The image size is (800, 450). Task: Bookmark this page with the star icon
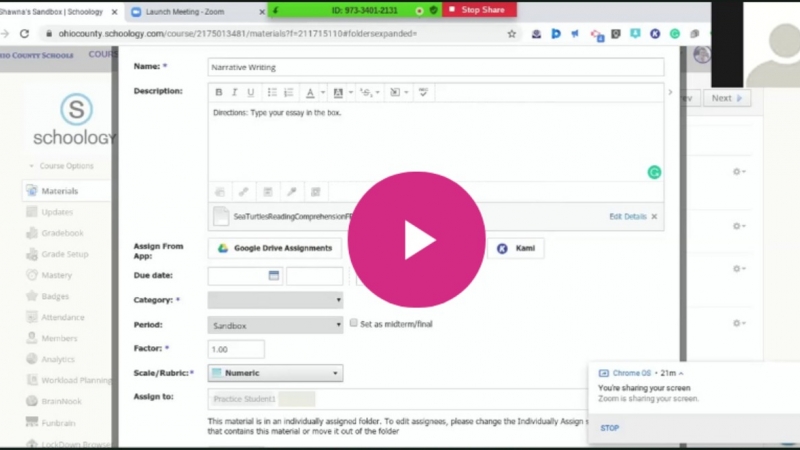[x=512, y=33]
